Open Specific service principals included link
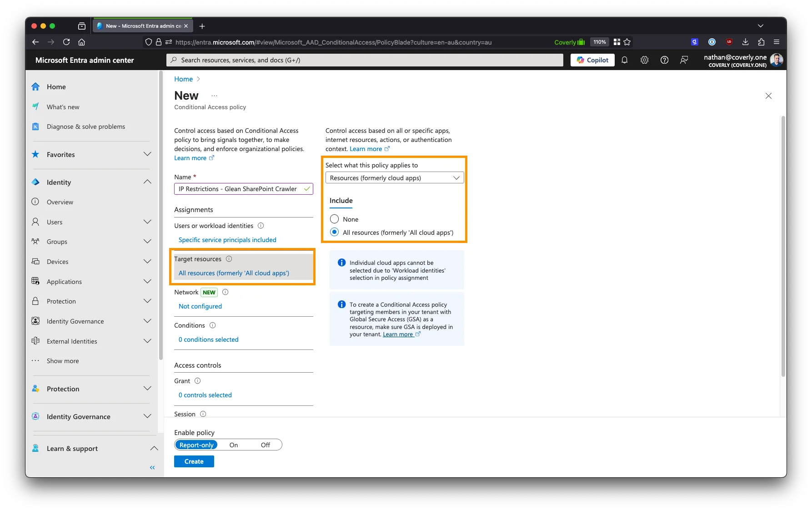Viewport: 812px width, 511px height. coord(227,240)
